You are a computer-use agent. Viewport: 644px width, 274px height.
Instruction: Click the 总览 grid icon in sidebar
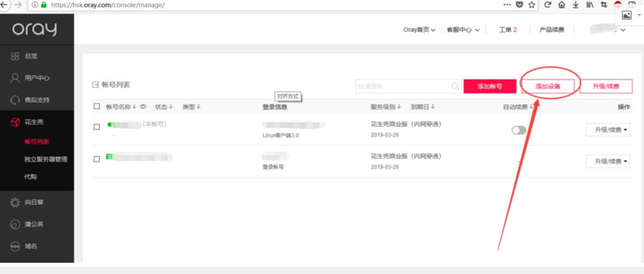pyautogui.click(x=15, y=56)
